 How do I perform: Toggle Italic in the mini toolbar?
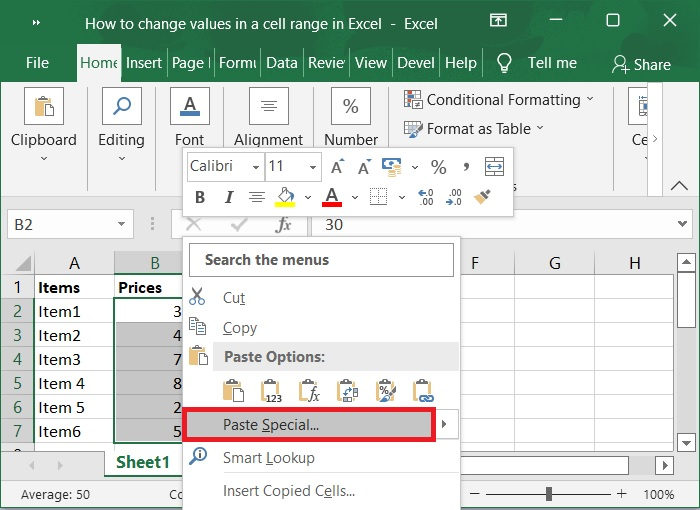click(x=228, y=197)
